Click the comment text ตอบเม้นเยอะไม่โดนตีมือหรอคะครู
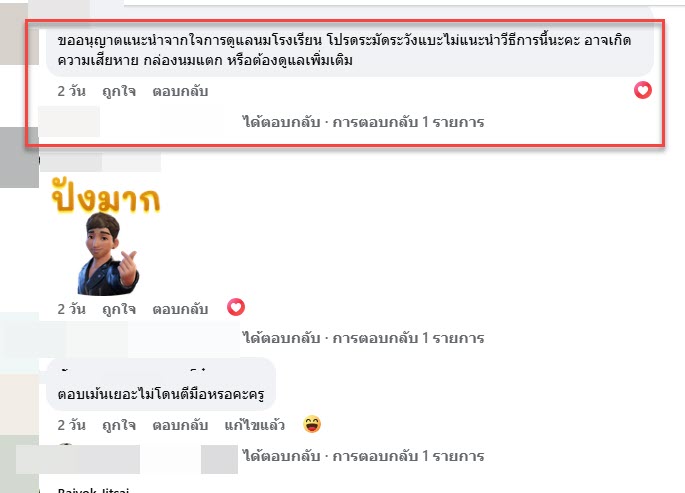 point(161,394)
